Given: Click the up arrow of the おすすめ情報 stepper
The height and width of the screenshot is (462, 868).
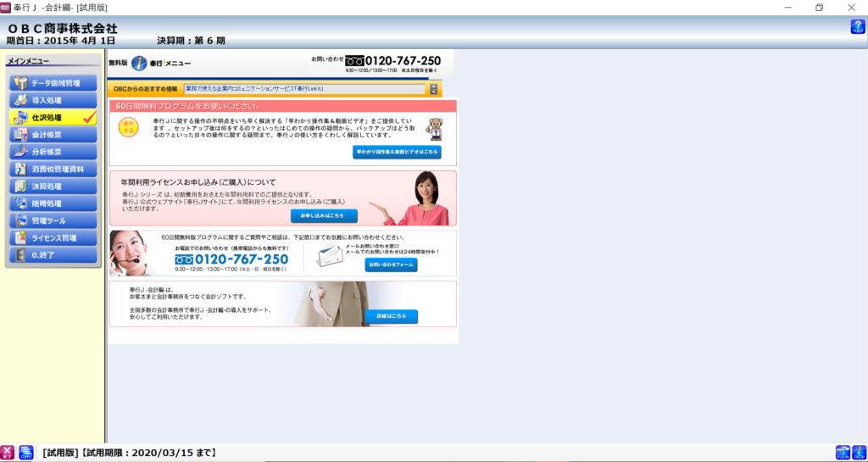Looking at the screenshot, I should pos(433,86).
